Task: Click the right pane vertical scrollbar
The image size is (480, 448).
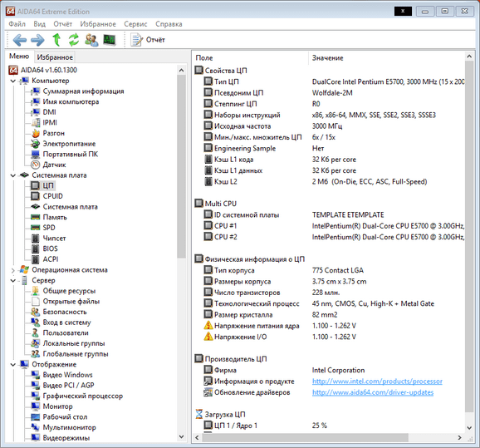Action: coord(469,236)
